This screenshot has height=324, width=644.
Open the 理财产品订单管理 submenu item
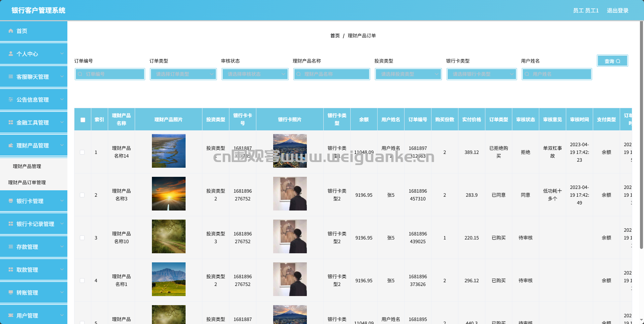coord(27,183)
